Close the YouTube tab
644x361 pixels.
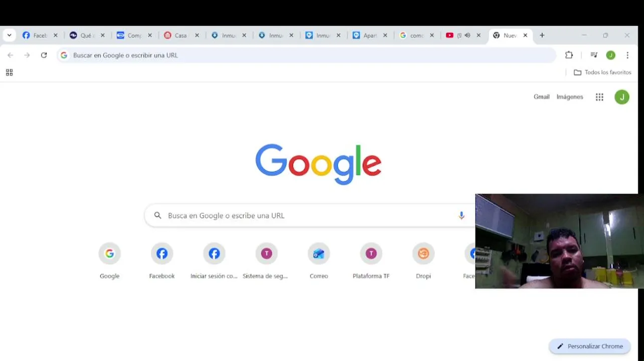tap(478, 36)
